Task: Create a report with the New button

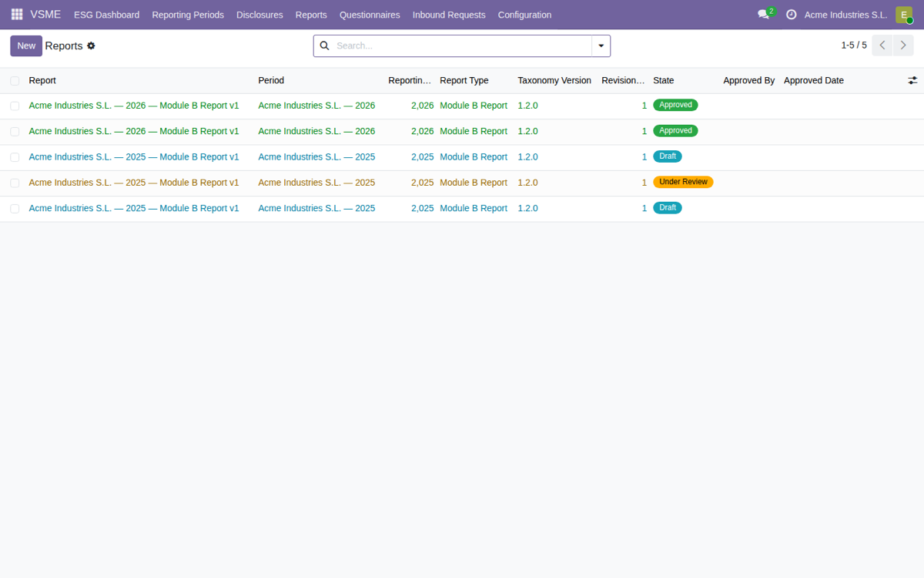Action: click(x=26, y=46)
